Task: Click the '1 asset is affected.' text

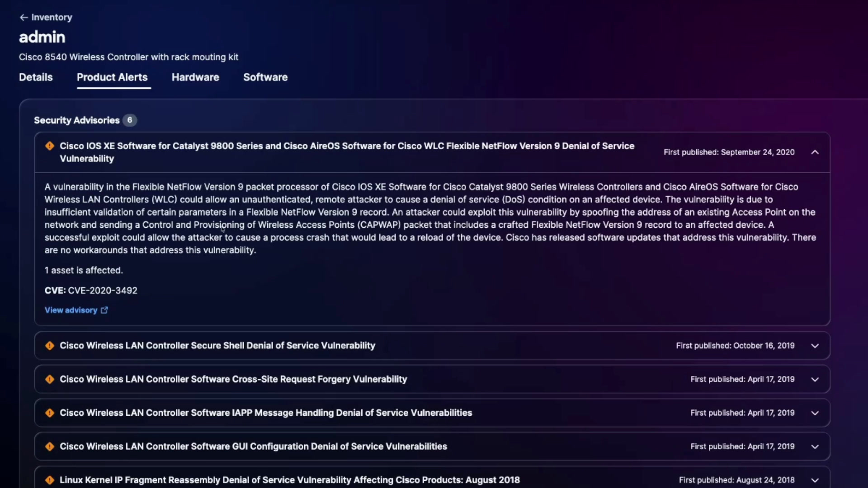Action: [84, 270]
